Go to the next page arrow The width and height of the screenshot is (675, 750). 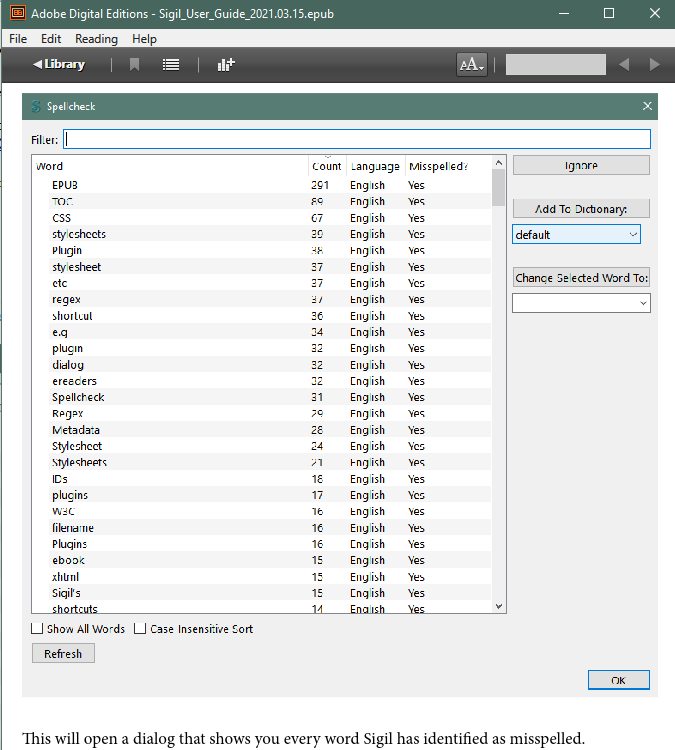click(654, 64)
